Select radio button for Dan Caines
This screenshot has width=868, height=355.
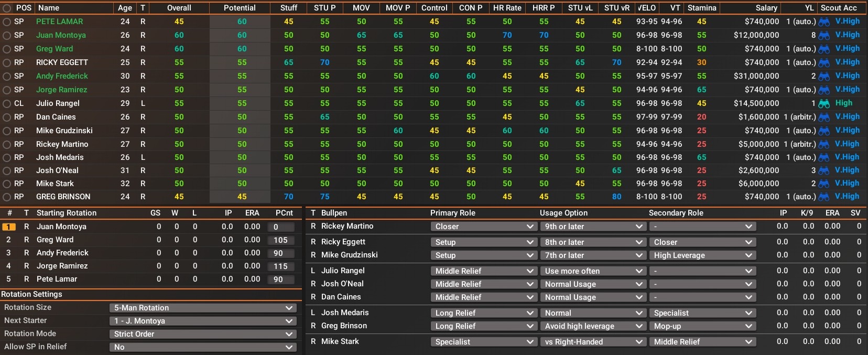pos(7,117)
